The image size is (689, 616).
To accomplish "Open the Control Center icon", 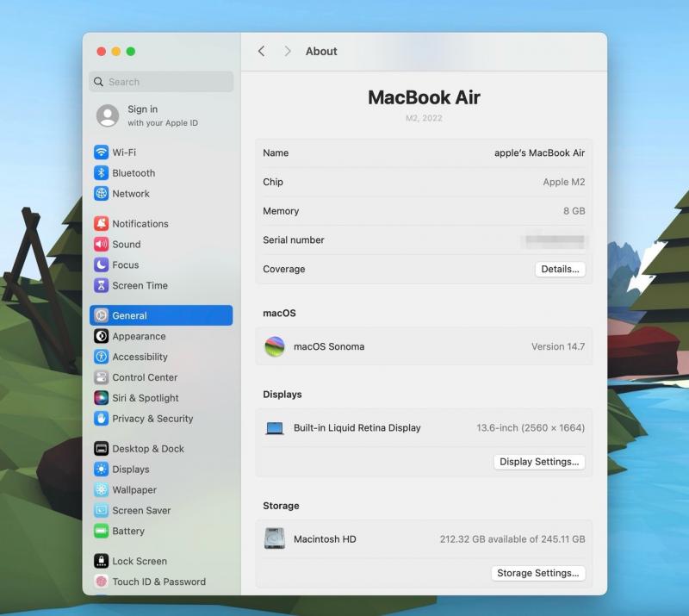I will (101, 377).
